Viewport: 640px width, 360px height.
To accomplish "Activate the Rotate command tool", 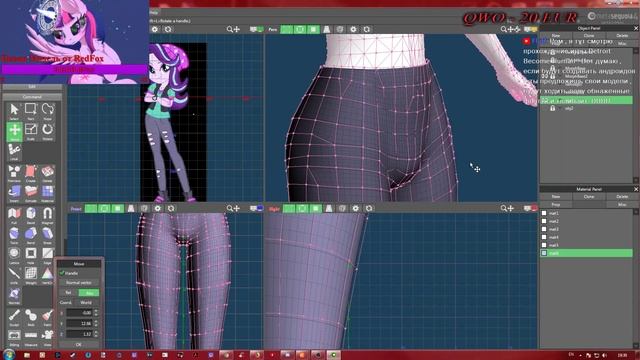I will pyautogui.click(x=47, y=132).
